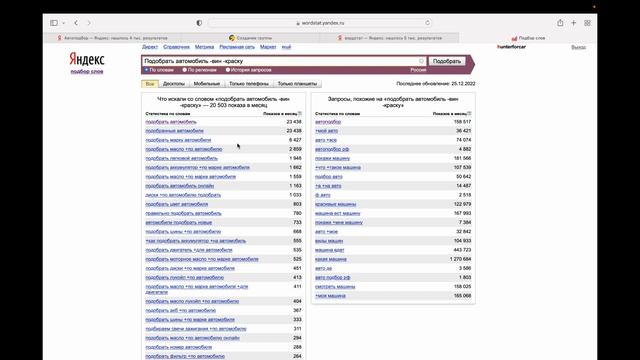Screen dimensions: 640x360
Task: Open the подобрать цвет автомобиля query link
Action: coord(177,204)
